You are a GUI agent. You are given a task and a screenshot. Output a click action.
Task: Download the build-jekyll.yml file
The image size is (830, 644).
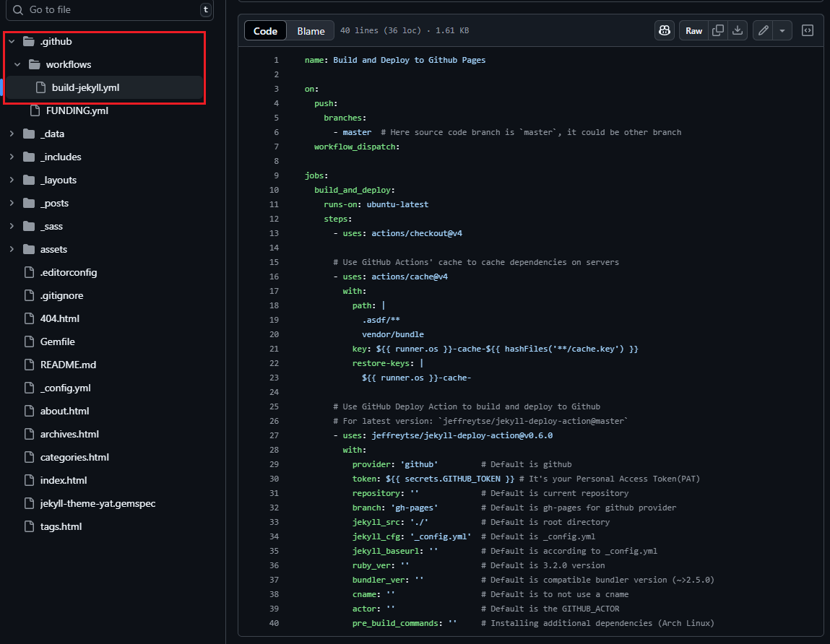737,30
